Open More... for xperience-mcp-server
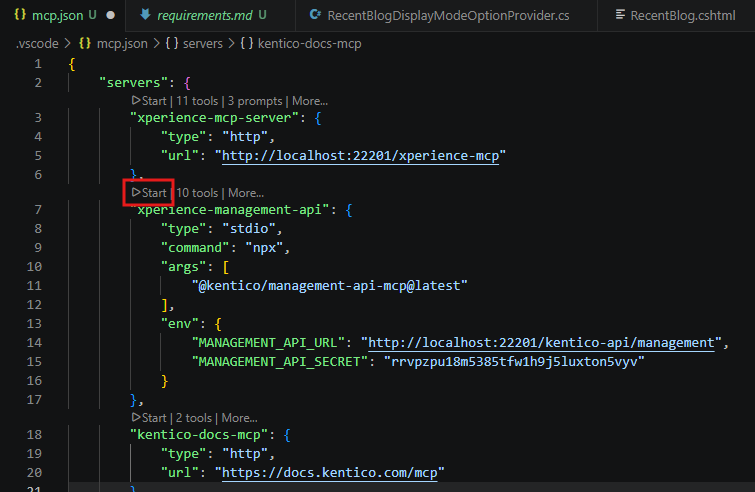 [x=310, y=101]
